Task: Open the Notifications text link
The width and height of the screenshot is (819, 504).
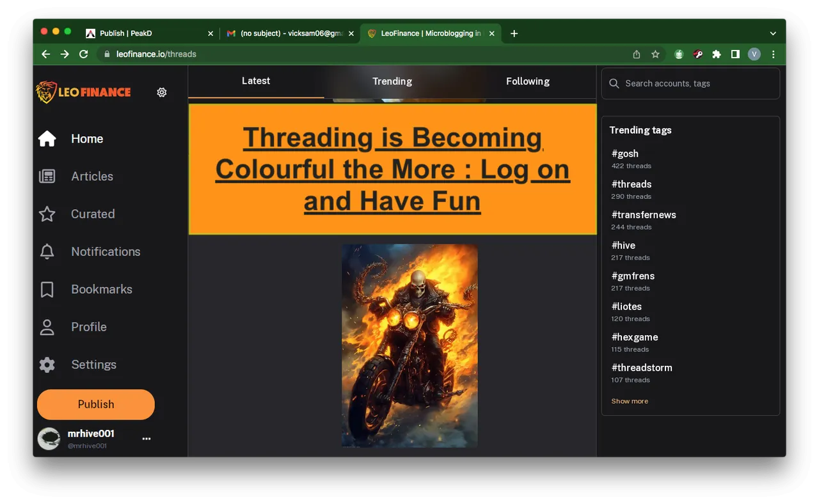Action: pyautogui.click(x=106, y=251)
